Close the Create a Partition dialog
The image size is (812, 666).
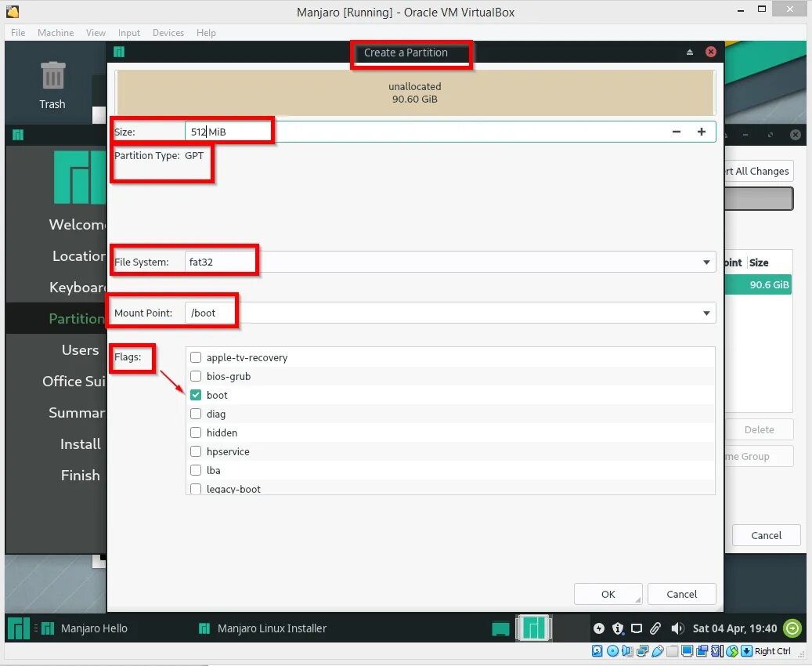tap(711, 52)
